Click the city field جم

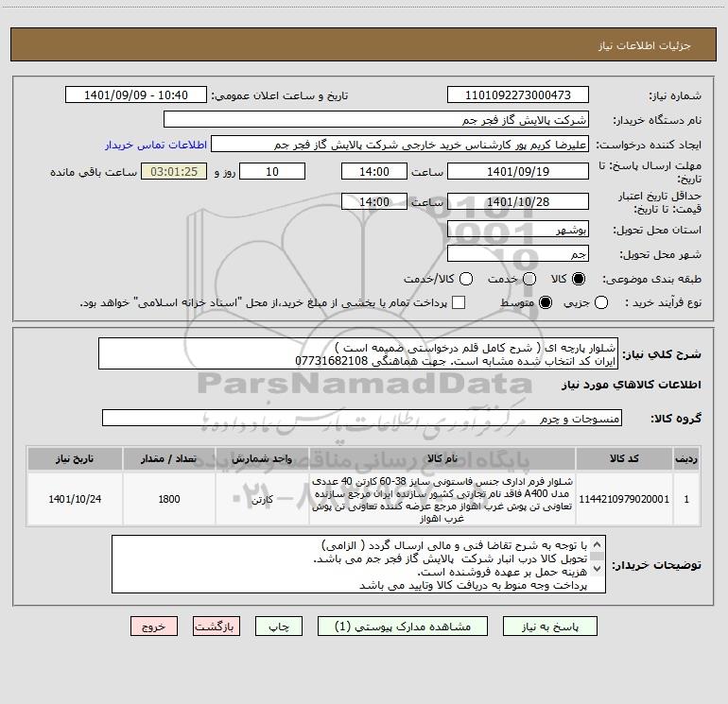tap(518, 253)
